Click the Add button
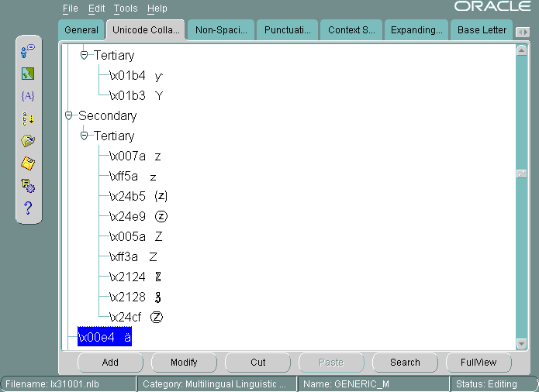The width and height of the screenshot is (539, 392). click(110, 362)
